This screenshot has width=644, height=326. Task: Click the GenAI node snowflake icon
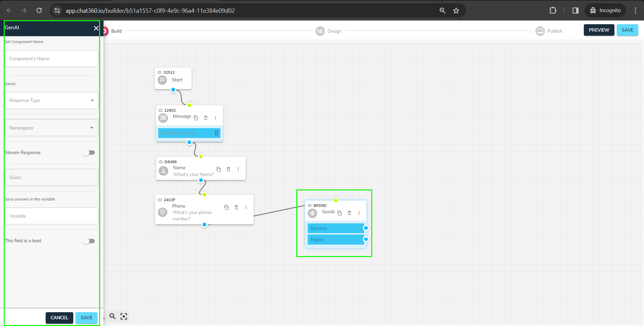click(x=312, y=213)
